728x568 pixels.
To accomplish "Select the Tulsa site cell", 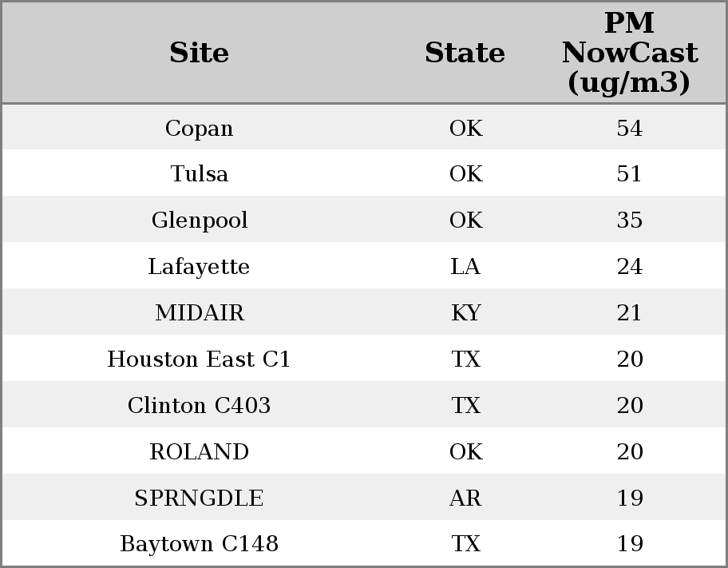I will tap(199, 174).
